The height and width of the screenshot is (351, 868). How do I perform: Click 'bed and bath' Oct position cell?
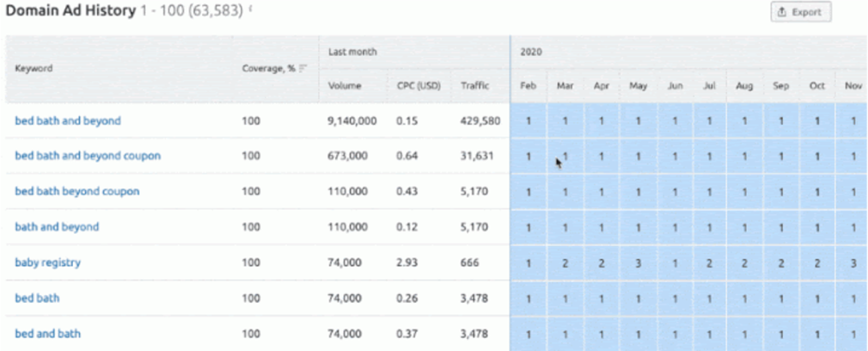tap(817, 334)
